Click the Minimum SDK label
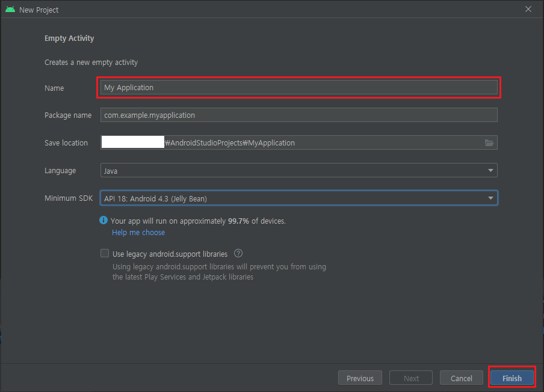Image resolution: width=544 pixels, height=392 pixels. click(69, 198)
